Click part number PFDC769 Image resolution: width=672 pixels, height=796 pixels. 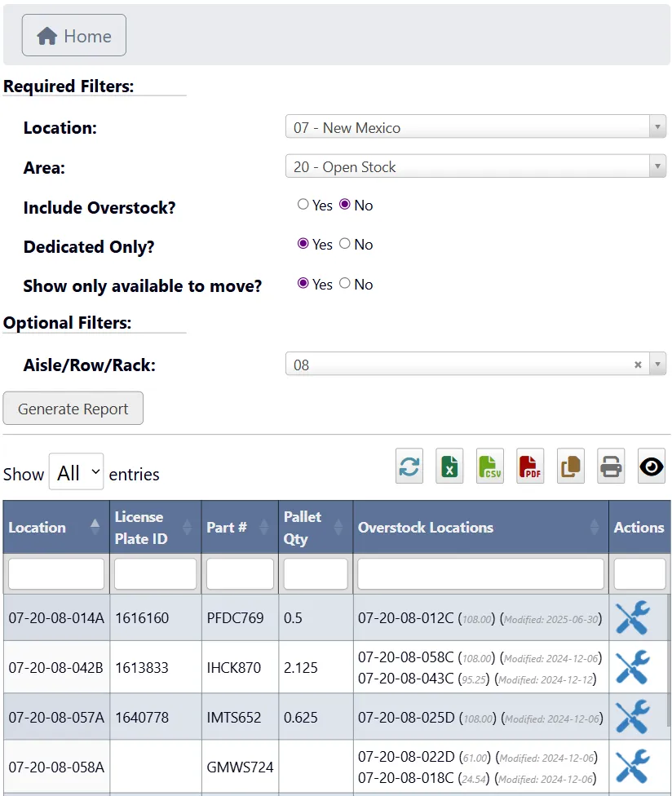(235, 618)
